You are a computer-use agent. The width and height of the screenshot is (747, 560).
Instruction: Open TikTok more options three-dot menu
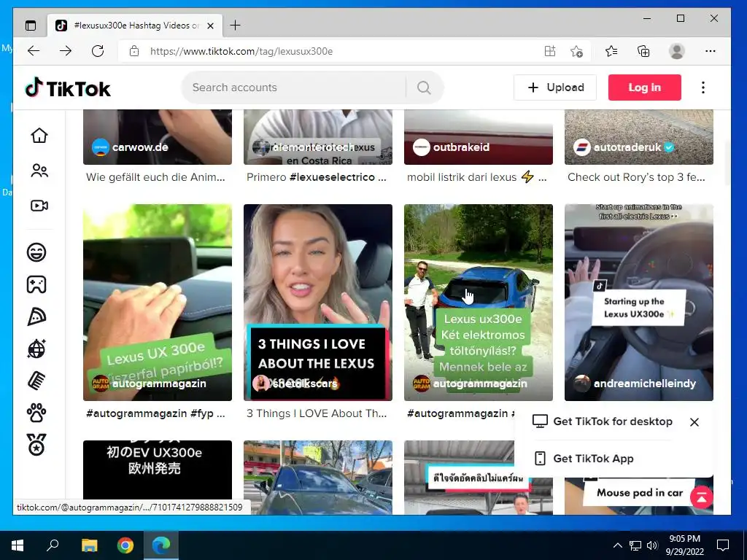(703, 87)
